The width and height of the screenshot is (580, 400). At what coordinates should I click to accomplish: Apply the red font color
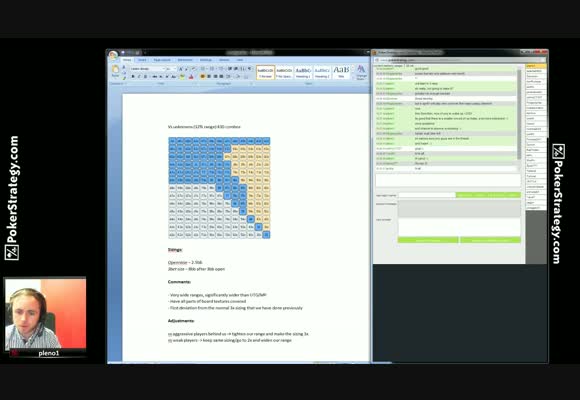(x=191, y=77)
